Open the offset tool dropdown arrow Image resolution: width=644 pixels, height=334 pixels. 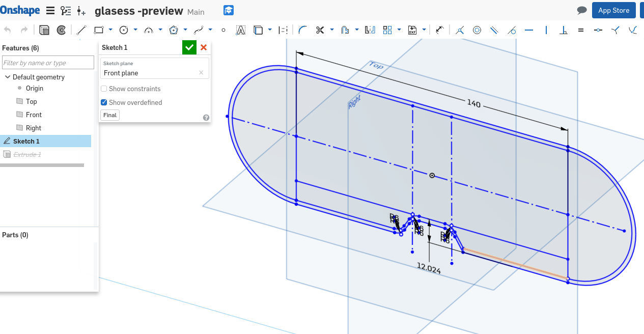coord(357,30)
